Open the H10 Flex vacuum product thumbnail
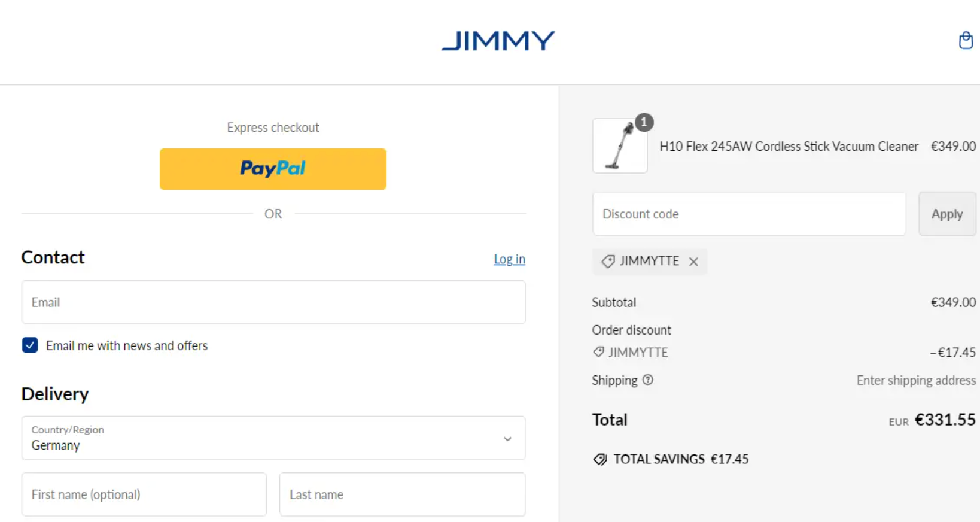The image size is (980, 522). pyautogui.click(x=620, y=146)
